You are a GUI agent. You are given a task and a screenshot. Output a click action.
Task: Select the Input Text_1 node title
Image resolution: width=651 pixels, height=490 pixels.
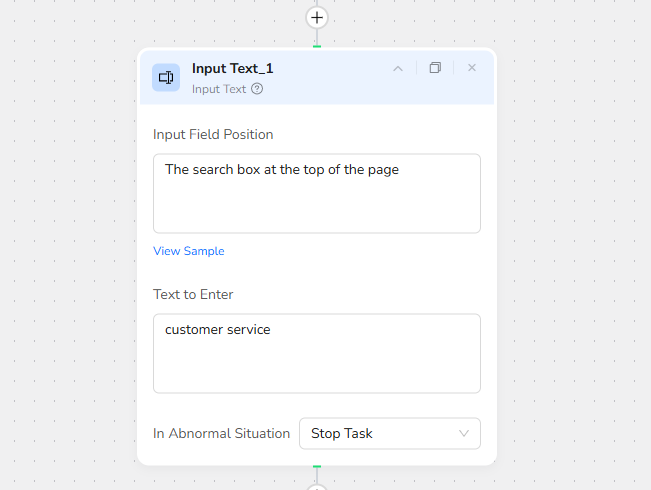tap(233, 68)
